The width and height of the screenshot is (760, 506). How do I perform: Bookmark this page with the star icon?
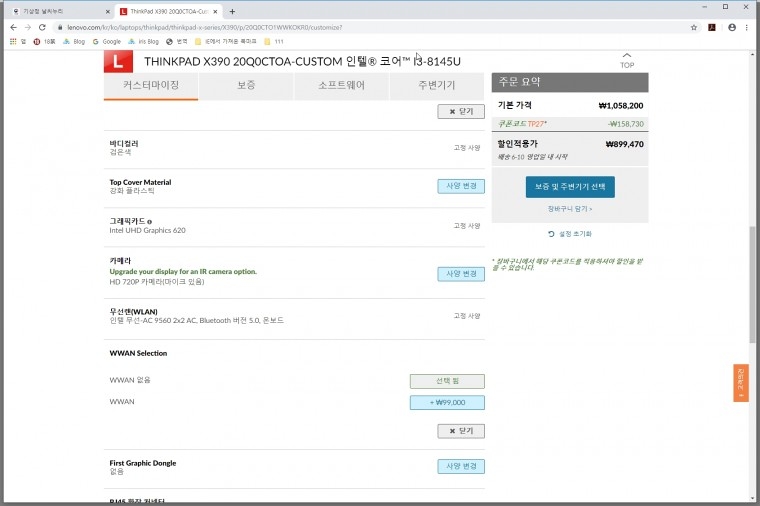coord(694,28)
